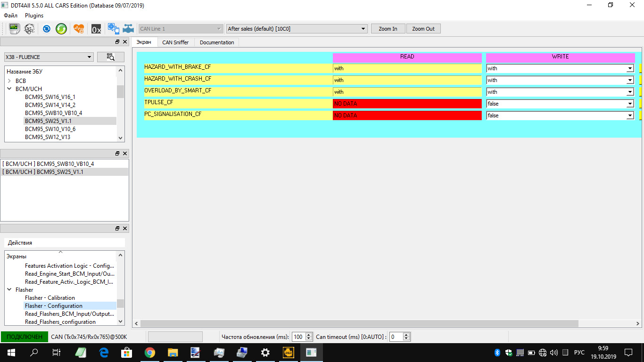Screen dimensions: 644x362
Task: Click red NO DATA cell for TPULSE_CF
Action: (x=407, y=104)
